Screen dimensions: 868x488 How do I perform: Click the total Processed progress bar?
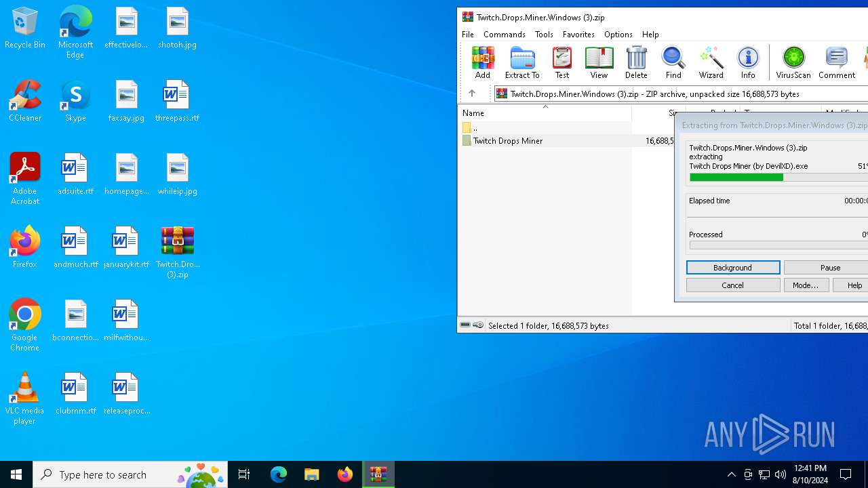pyautogui.click(x=778, y=245)
